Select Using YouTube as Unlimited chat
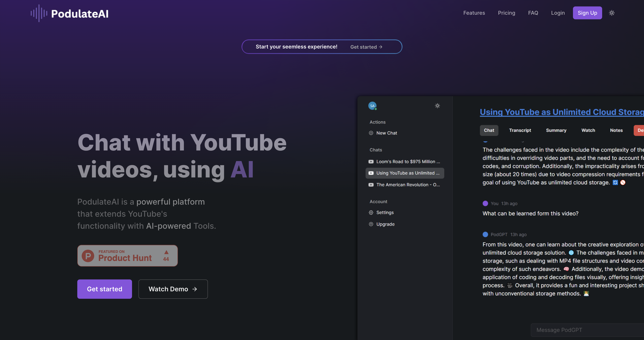 coord(405,173)
